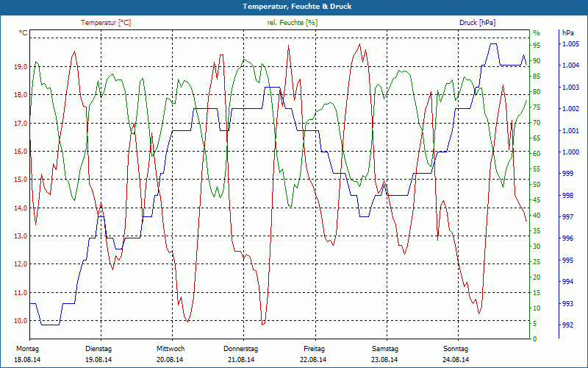Click the '995' pressure axis value
This screenshot has width=588, height=368.
[567, 261]
